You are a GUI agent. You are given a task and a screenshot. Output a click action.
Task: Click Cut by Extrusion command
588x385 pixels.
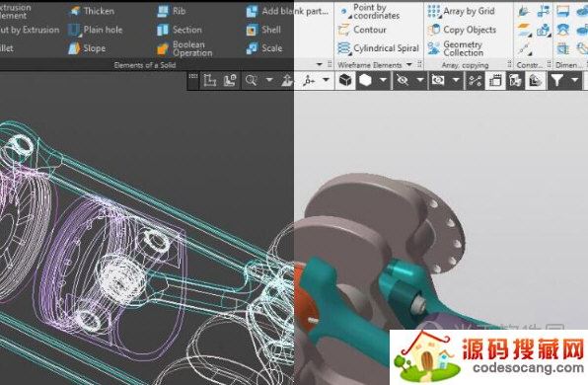(x=30, y=30)
